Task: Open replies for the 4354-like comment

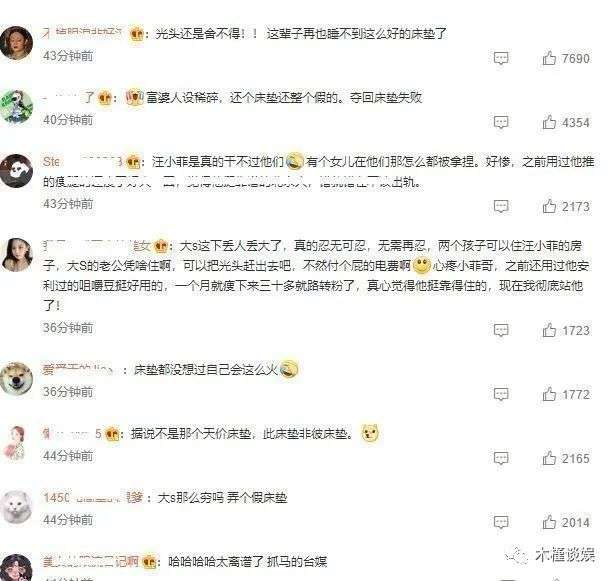Action: pyautogui.click(x=501, y=123)
